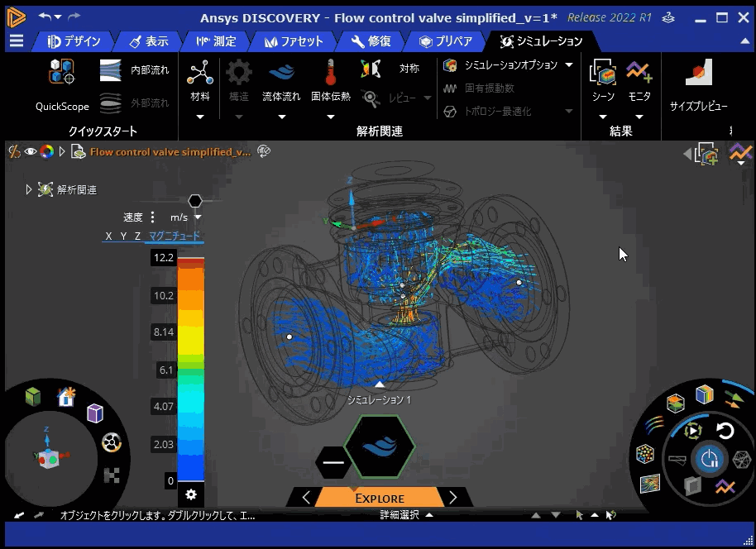Image resolution: width=756 pixels, height=549 pixels.
Task: Expand the 詳細選択 selection options arrow
Action: pos(429,515)
